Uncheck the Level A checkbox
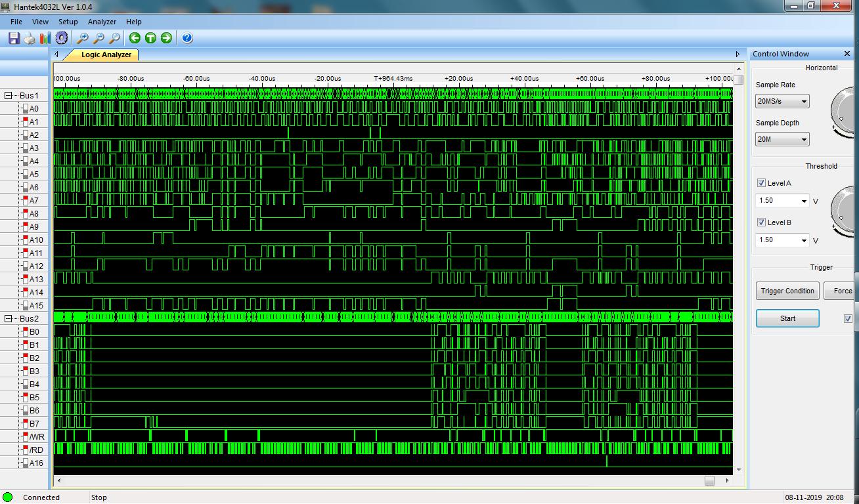The image size is (859, 504). point(761,183)
